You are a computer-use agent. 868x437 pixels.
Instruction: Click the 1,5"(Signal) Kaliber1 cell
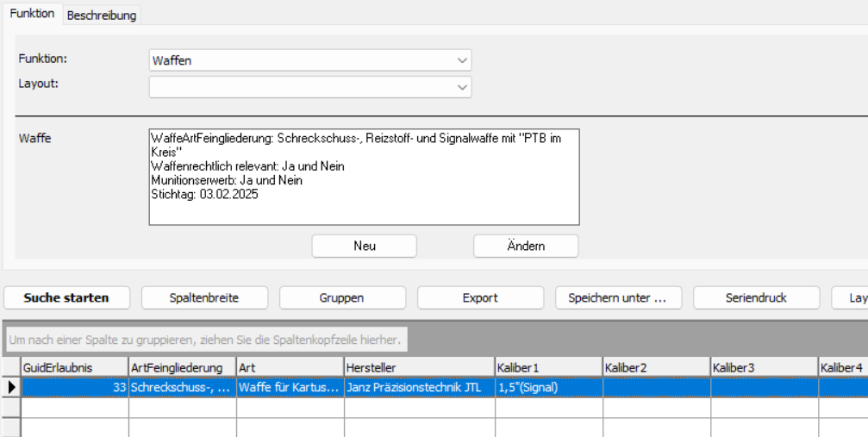click(548, 388)
